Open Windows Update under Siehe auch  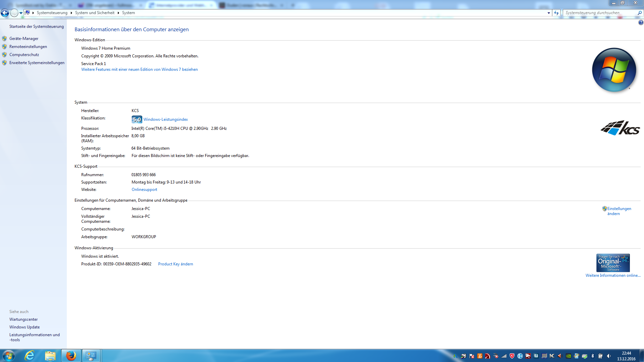point(25,327)
